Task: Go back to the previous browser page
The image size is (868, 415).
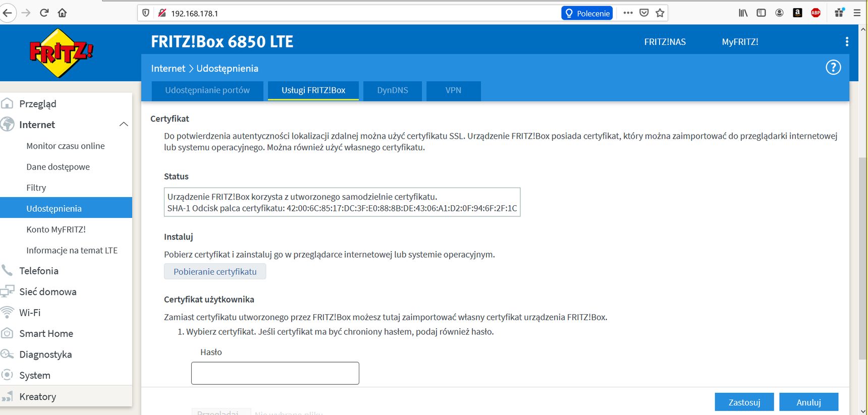Action: tap(7, 13)
